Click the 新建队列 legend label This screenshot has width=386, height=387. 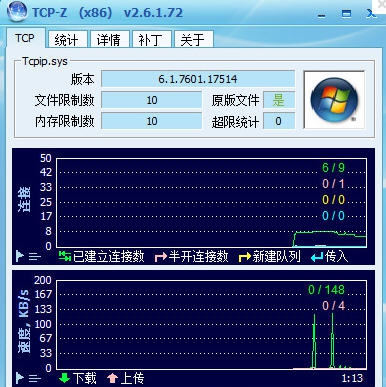pyautogui.click(x=276, y=256)
